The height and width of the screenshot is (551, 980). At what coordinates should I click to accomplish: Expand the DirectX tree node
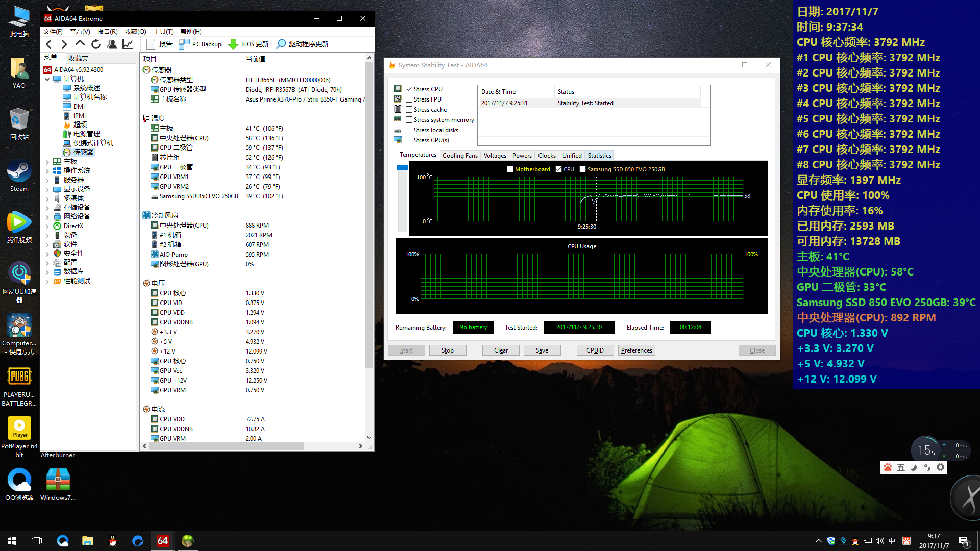point(47,226)
